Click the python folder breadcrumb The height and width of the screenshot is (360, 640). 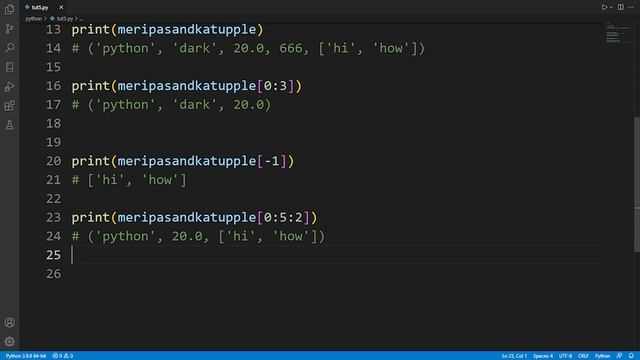(x=33, y=19)
